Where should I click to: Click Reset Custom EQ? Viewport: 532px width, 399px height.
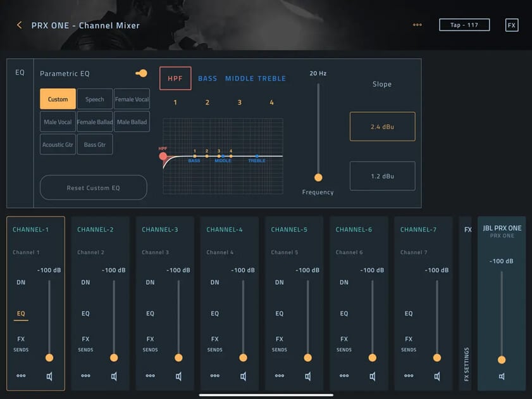tap(93, 187)
